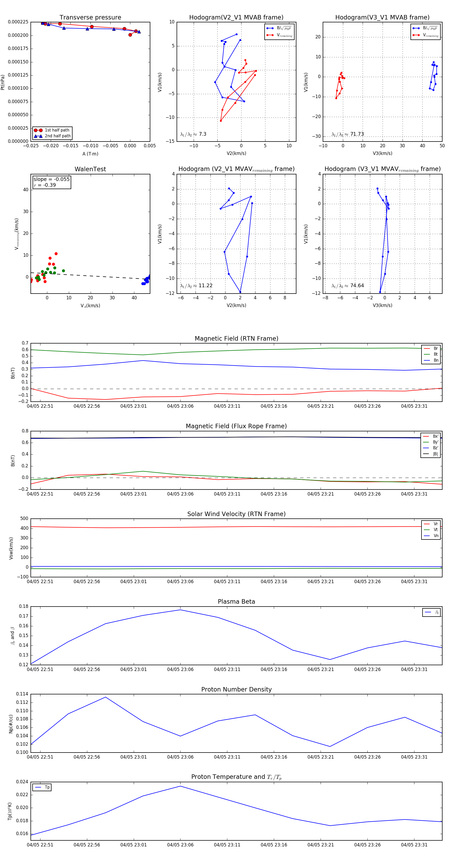Click the 'Transverse pressure' plot title
Screen dimensions: 473x868
(90, 18)
